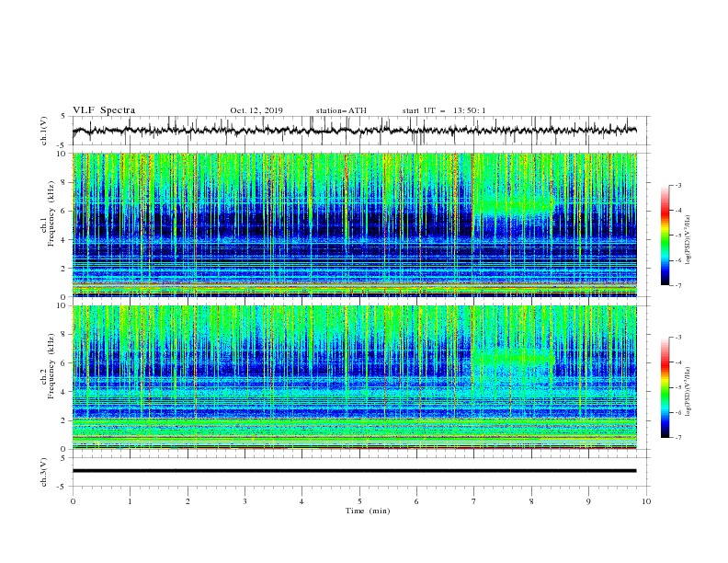This screenshot has width=728, height=563.
Task: Click the "Time (min)" axis title
Action: pos(368,511)
